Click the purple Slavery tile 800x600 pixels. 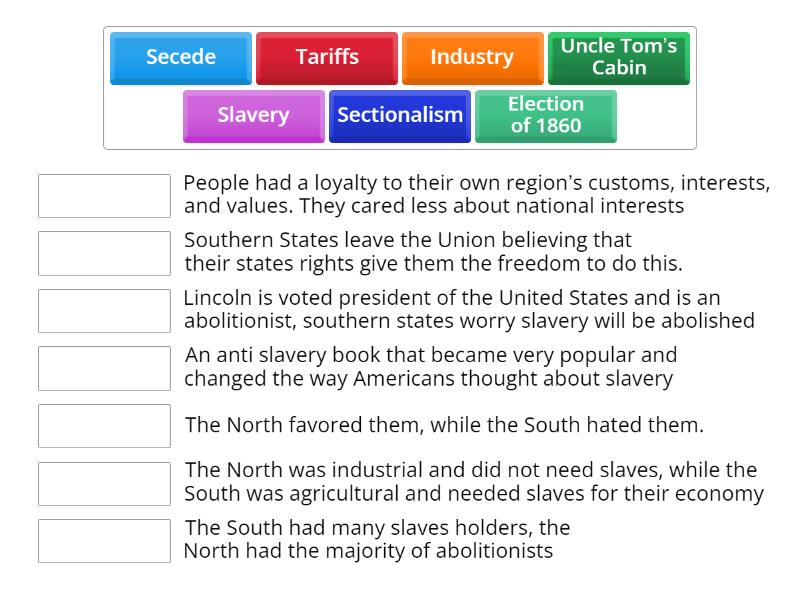(x=254, y=116)
